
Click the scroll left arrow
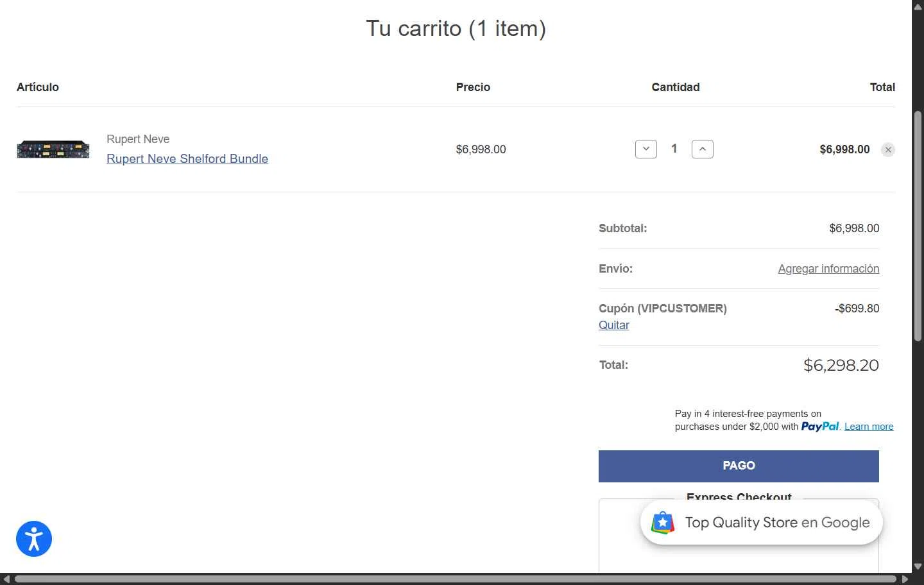tap(6, 579)
